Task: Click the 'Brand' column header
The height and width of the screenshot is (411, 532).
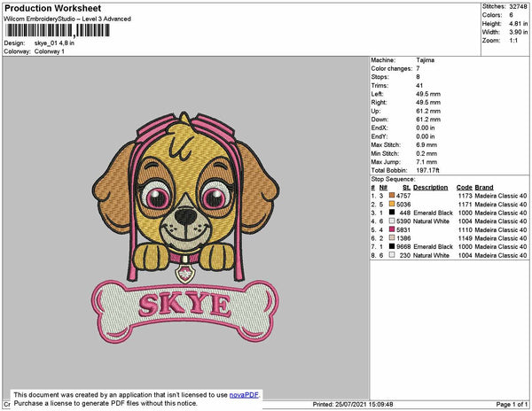Action: point(484,188)
